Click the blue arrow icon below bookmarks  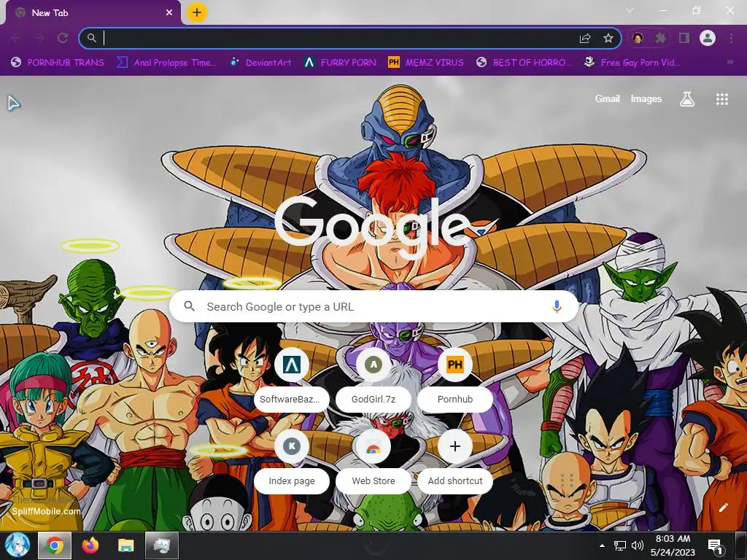click(14, 103)
